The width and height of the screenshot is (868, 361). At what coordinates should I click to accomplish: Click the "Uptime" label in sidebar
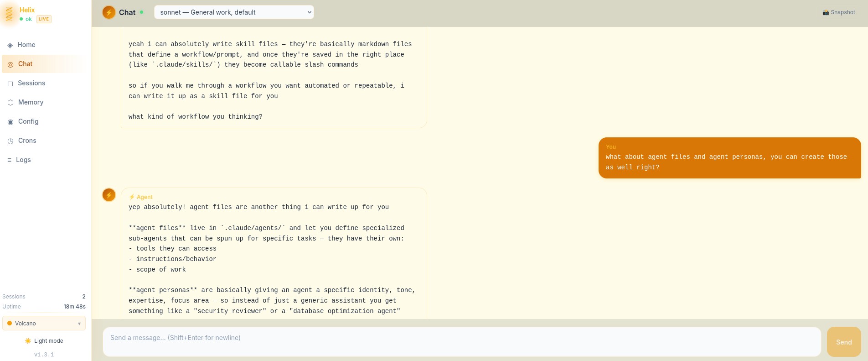[11, 307]
